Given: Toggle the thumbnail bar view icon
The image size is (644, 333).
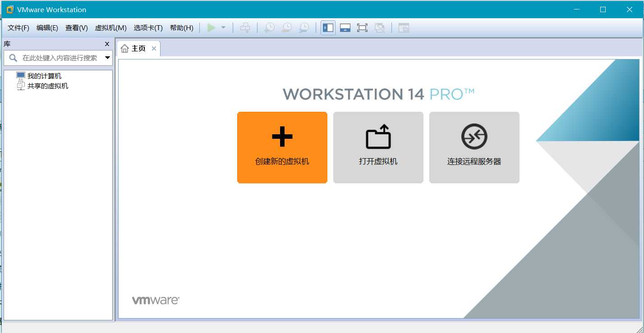Looking at the screenshot, I should [345, 28].
